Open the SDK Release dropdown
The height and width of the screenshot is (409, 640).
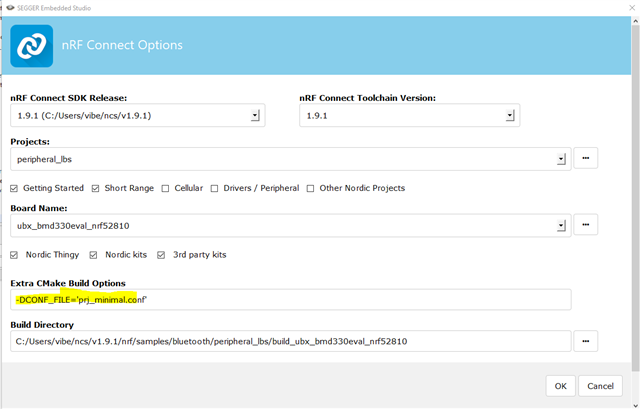point(255,116)
